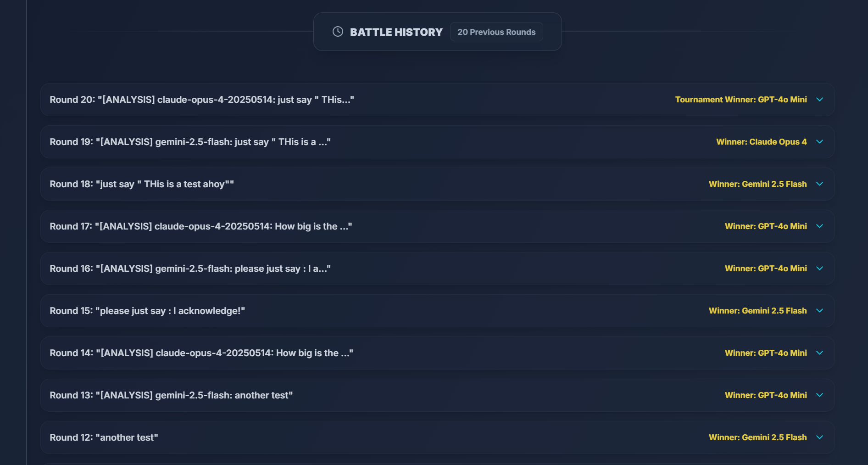868x465 pixels.
Task: Click Winner Gemini 2.5 Flash label on Round 18
Action: [x=758, y=184]
